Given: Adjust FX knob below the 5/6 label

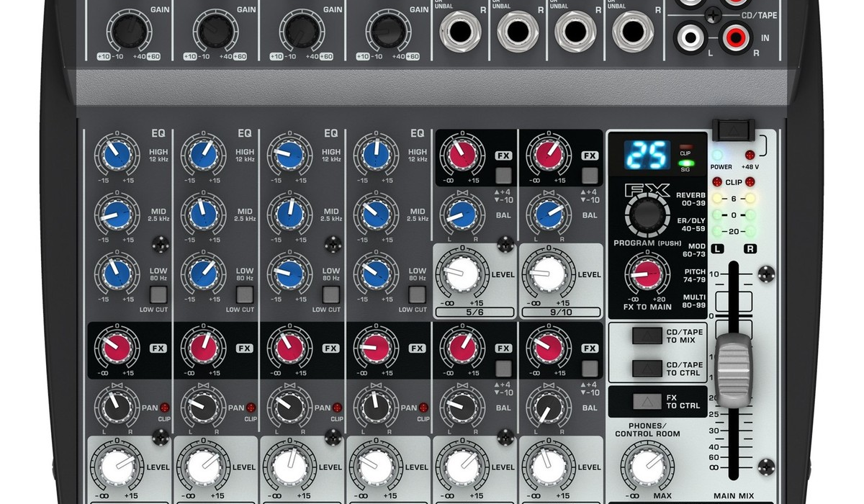Looking at the screenshot, I should 462,348.
